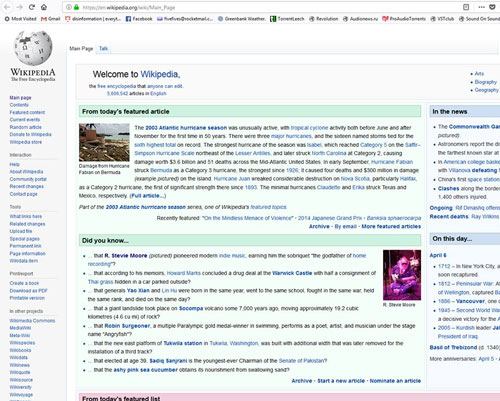This screenshot has width=500, height=401.
Task: Open Page information link
Action: tap(27, 253)
